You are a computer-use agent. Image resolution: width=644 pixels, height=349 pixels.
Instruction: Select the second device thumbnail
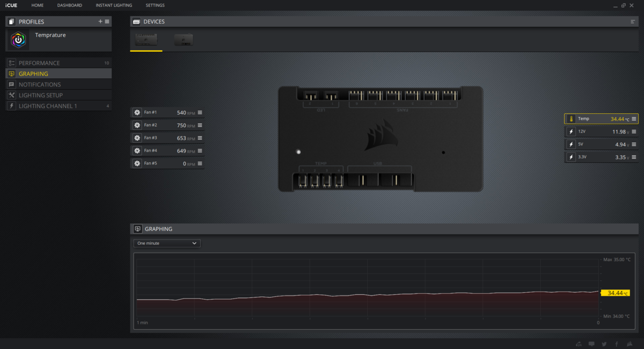(184, 40)
